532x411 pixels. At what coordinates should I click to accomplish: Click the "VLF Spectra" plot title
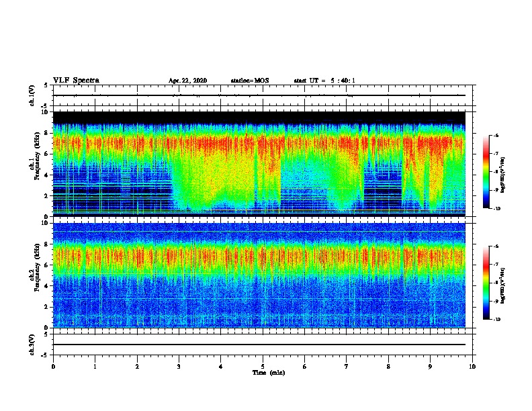coord(76,80)
